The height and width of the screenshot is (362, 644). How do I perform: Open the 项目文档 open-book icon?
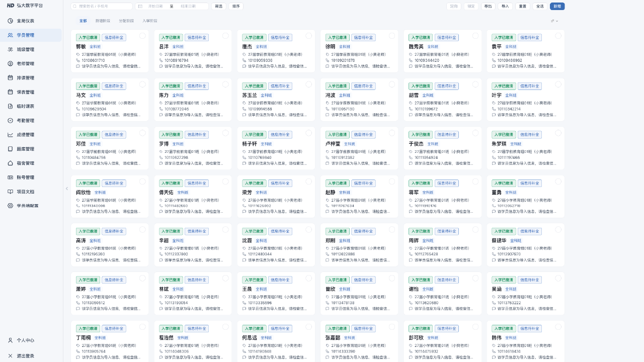click(x=10, y=192)
